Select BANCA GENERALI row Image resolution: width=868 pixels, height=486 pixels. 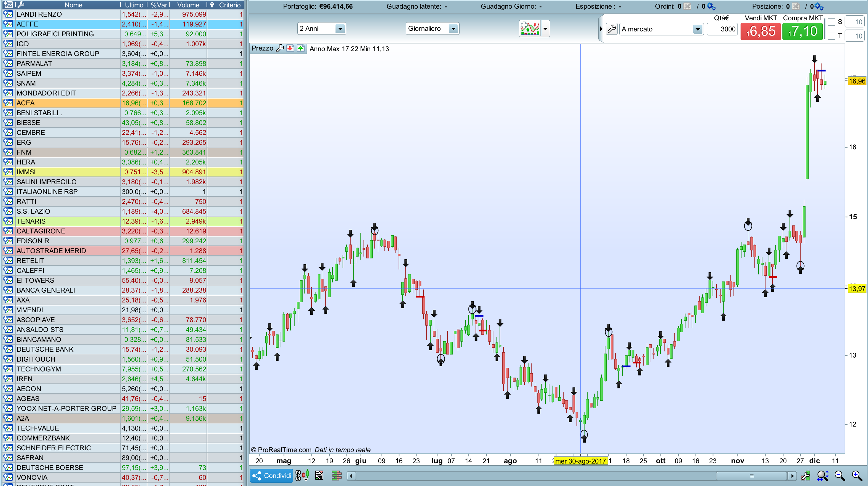coord(123,290)
